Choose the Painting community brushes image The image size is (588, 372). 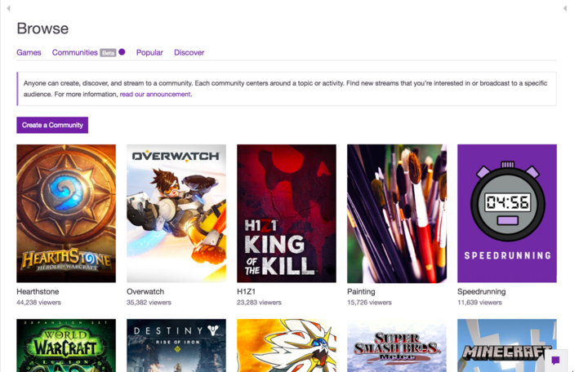click(396, 213)
